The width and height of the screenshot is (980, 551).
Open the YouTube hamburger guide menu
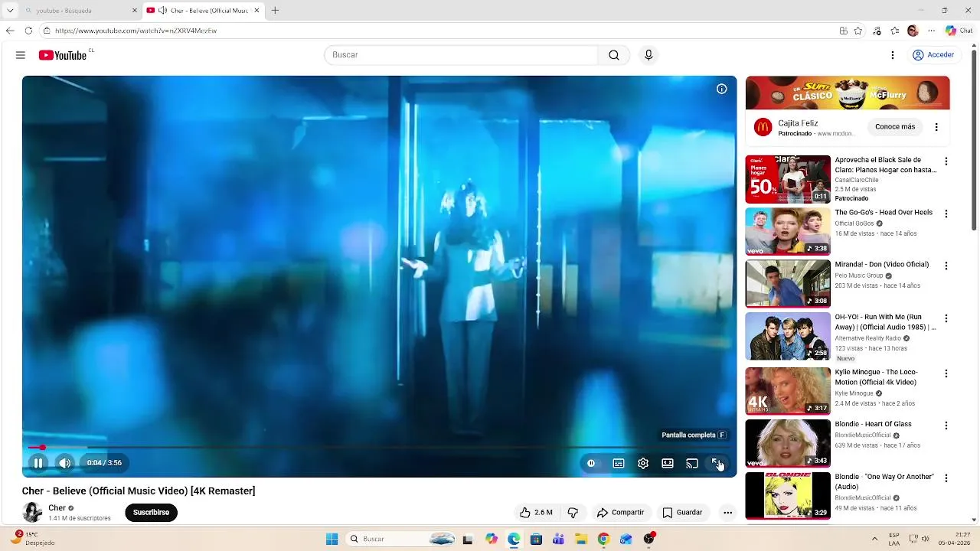pos(21,55)
